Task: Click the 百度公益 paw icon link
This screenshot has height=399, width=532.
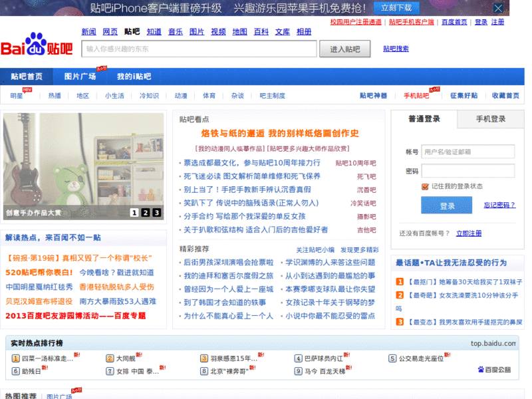Action: point(494,370)
